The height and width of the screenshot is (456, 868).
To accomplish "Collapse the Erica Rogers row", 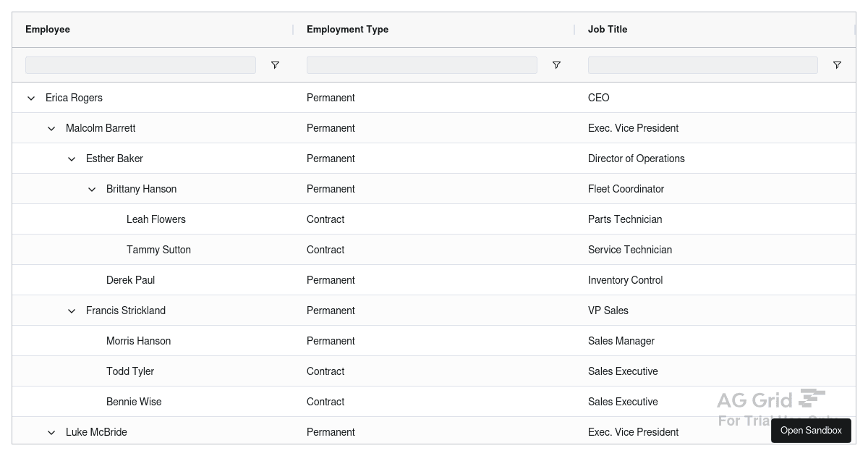I will tap(31, 98).
